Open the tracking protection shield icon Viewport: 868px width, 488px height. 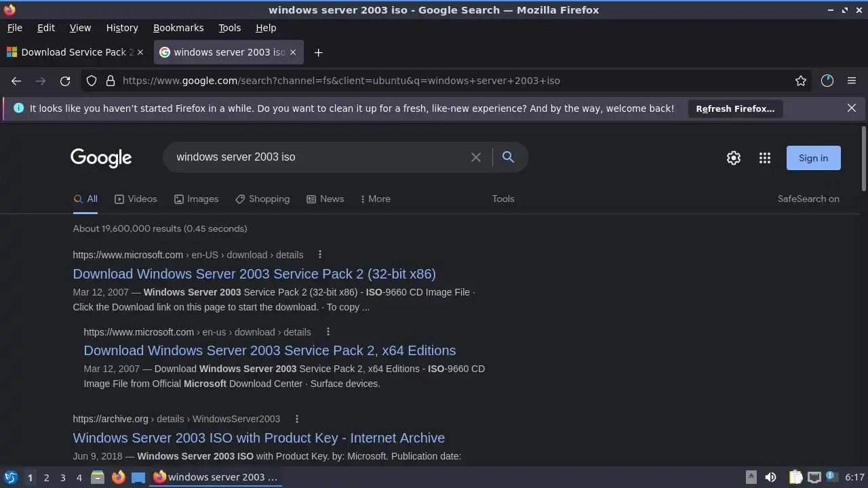point(92,81)
